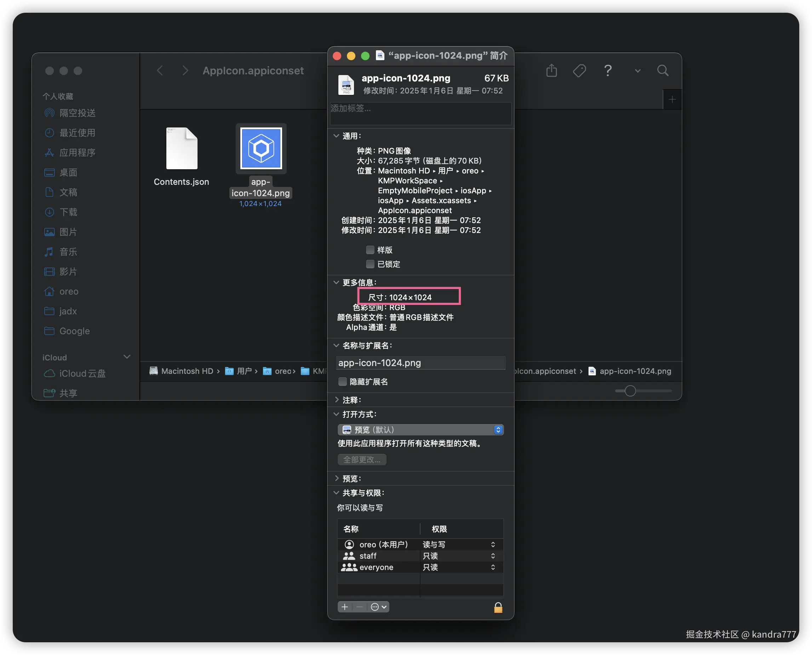Image resolution: width=812 pixels, height=655 pixels.
Task: Toggle the 已锁定 checkbox
Action: pos(370,264)
